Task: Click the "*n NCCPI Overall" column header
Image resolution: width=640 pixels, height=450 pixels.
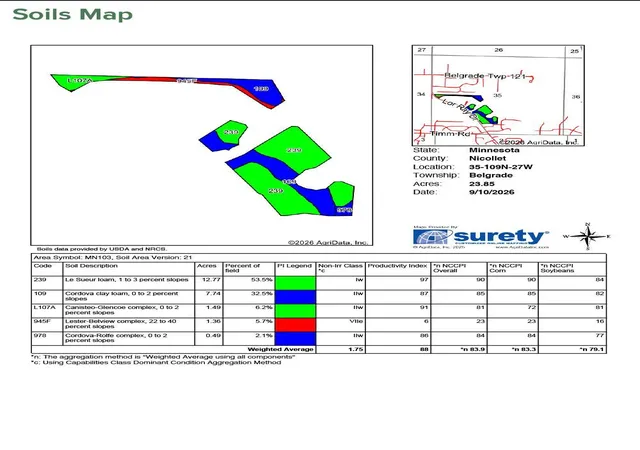Action: pos(449,268)
